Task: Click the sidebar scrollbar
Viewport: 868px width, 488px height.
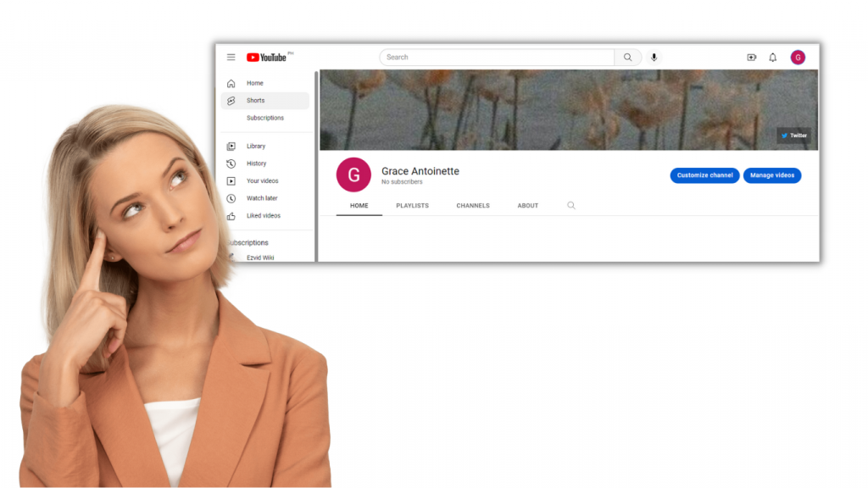Action: [316, 166]
